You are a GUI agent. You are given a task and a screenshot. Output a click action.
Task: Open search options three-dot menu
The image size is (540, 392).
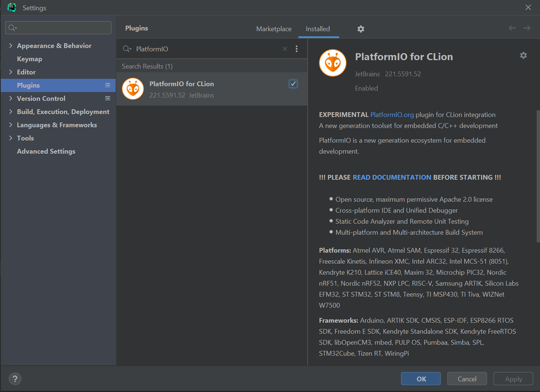pos(297,49)
